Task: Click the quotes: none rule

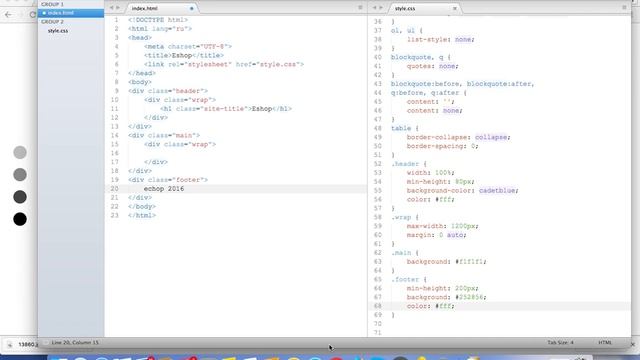Action: 433,66
